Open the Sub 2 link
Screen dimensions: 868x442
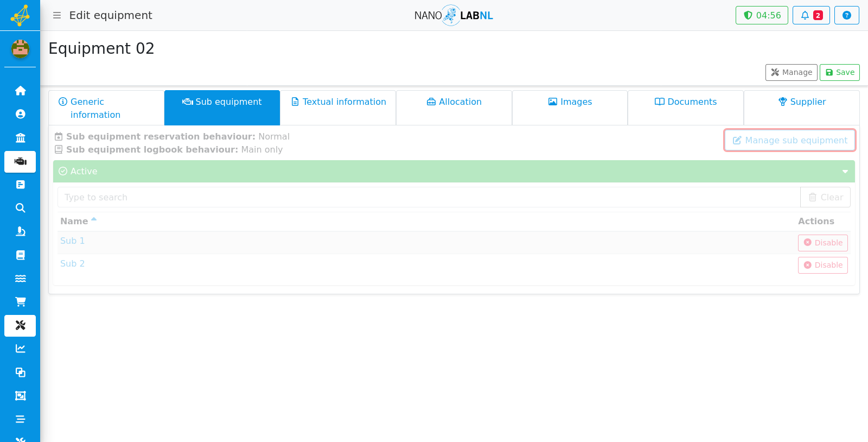pyautogui.click(x=72, y=263)
